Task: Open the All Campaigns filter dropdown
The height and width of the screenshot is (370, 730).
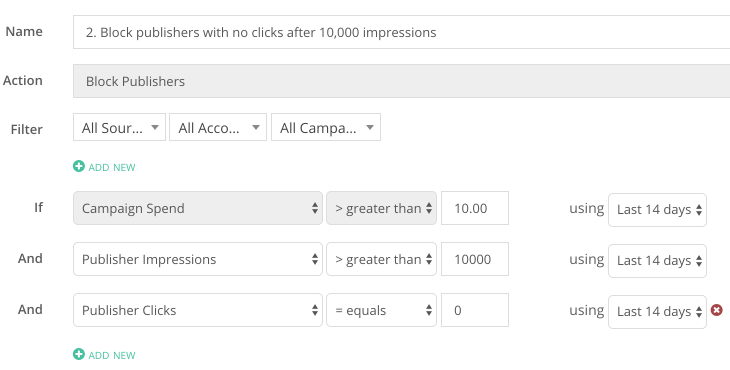Action: click(326, 127)
